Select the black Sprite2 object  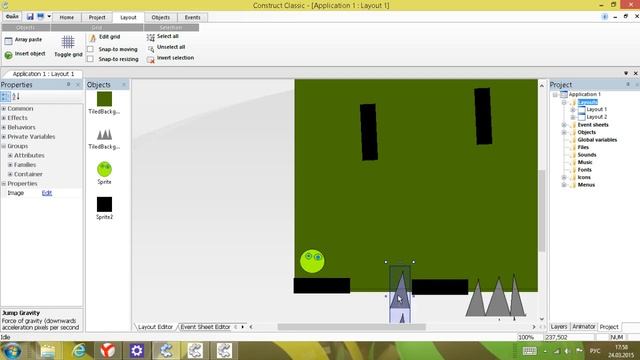coord(104,204)
